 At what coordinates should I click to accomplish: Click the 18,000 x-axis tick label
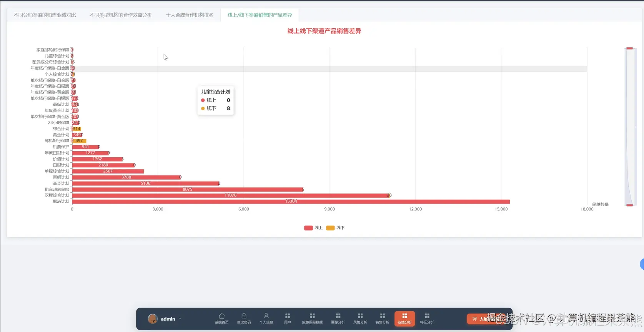[587, 209]
